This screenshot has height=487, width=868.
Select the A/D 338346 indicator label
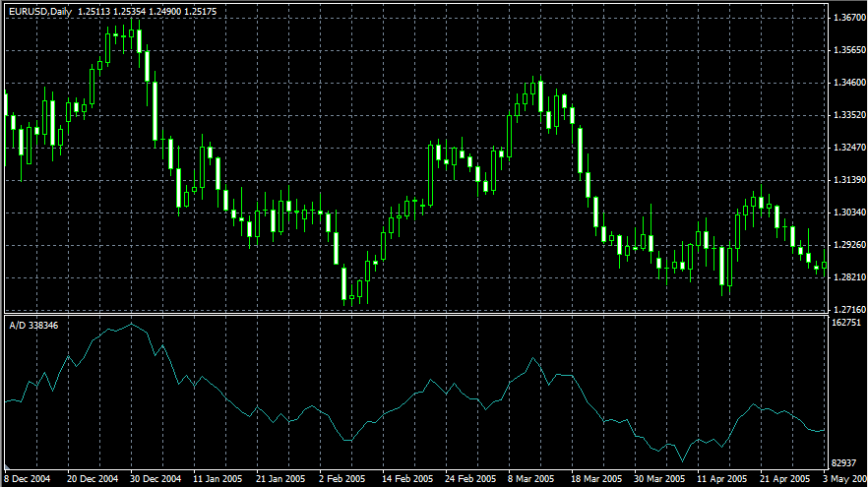pos(33,326)
